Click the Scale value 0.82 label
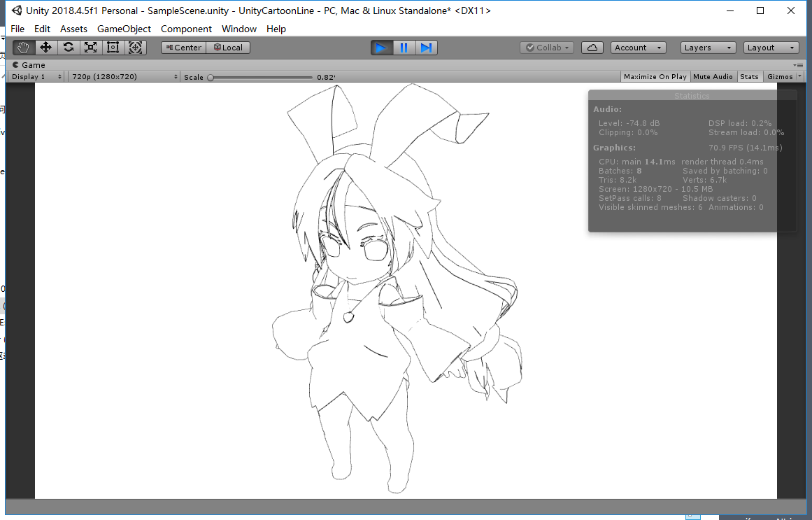The width and height of the screenshot is (812, 520). 326,77
